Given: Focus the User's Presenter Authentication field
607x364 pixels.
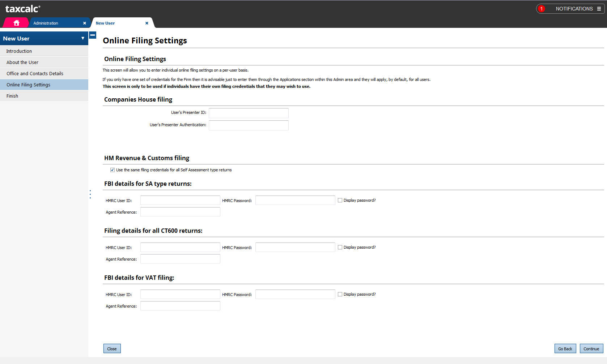Looking at the screenshot, I should 249,125.
